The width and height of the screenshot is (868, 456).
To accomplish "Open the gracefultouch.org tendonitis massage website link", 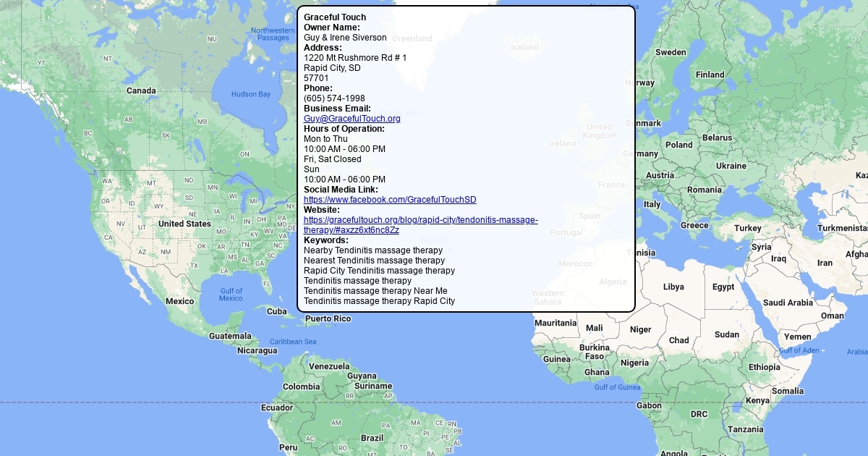I will [x=420, y=220].
